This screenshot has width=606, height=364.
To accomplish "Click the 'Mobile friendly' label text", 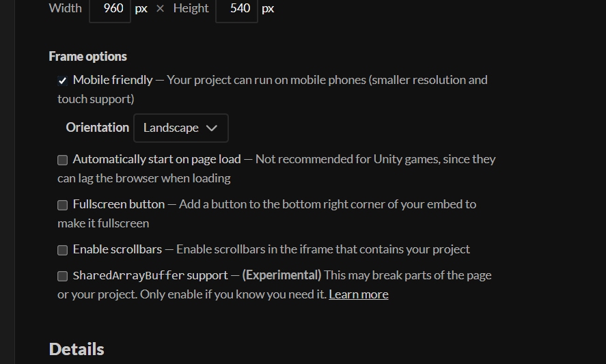I will pyautogui.click(x=113, y=80).
